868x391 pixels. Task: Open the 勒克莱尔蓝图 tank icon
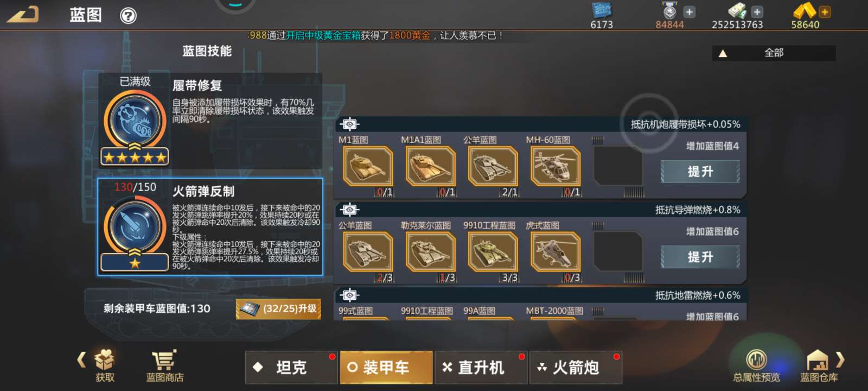coord(431,252)
